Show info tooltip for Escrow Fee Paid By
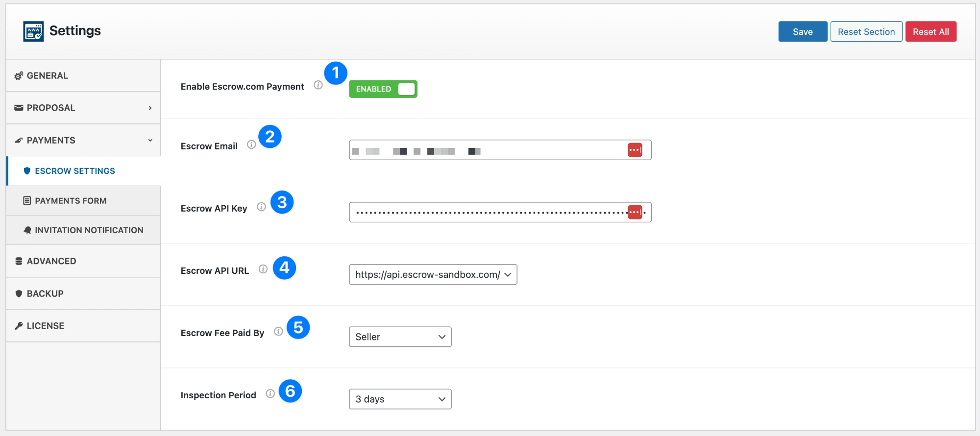 tap(278, 331)
